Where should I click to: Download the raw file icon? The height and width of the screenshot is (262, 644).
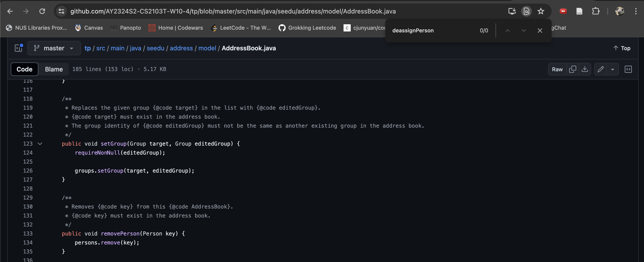click(x=585, y=69)
